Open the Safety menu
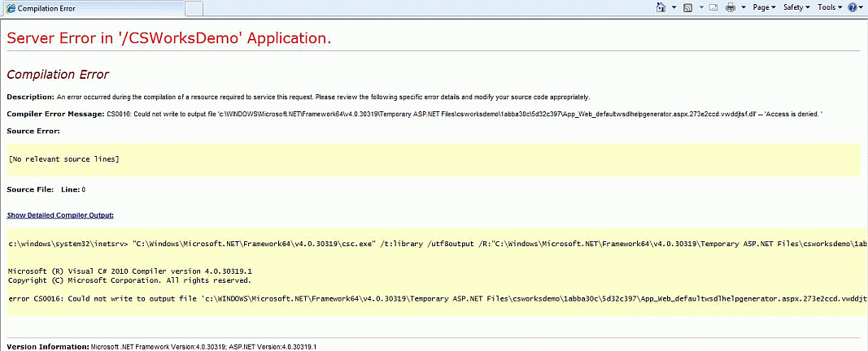The height and width of the screenshot is (351, 868). click(x=796, y=7)
